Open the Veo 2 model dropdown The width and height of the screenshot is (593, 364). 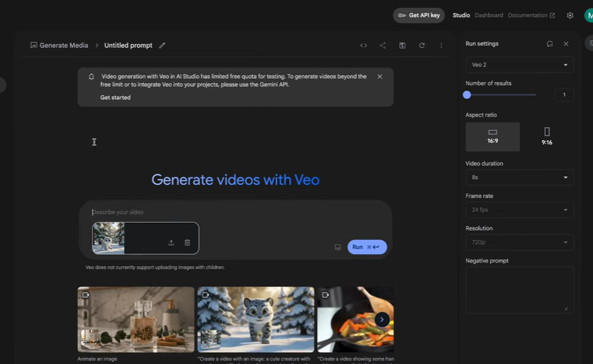pyautogui.click(x=520, y=65)
